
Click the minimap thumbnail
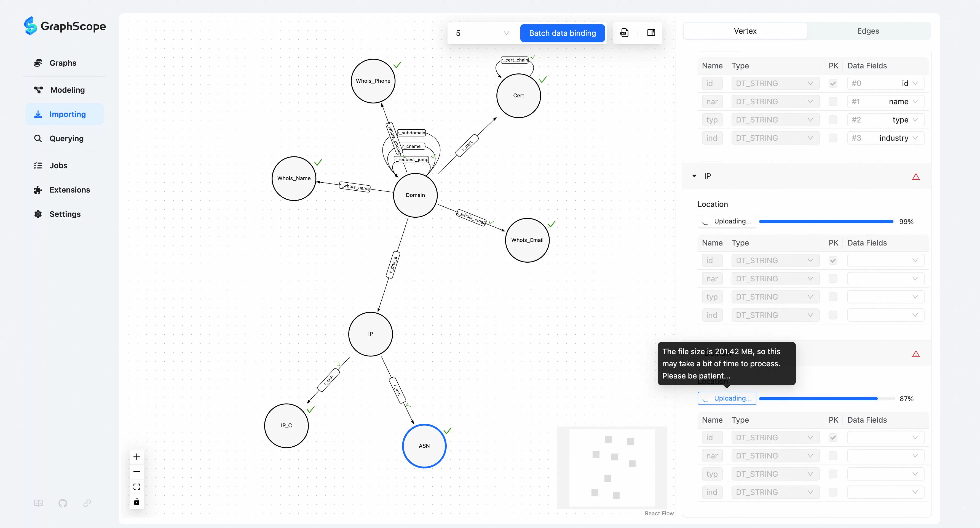pos(612,468)
